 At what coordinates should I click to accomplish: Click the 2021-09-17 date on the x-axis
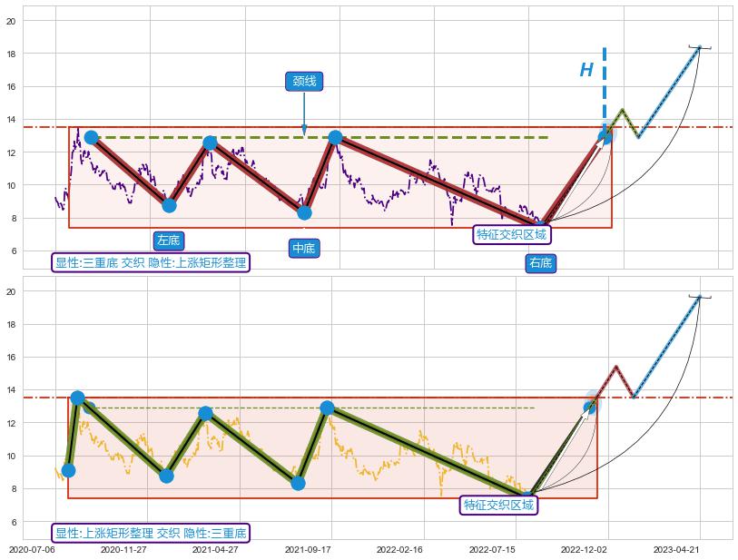(308, 549)
